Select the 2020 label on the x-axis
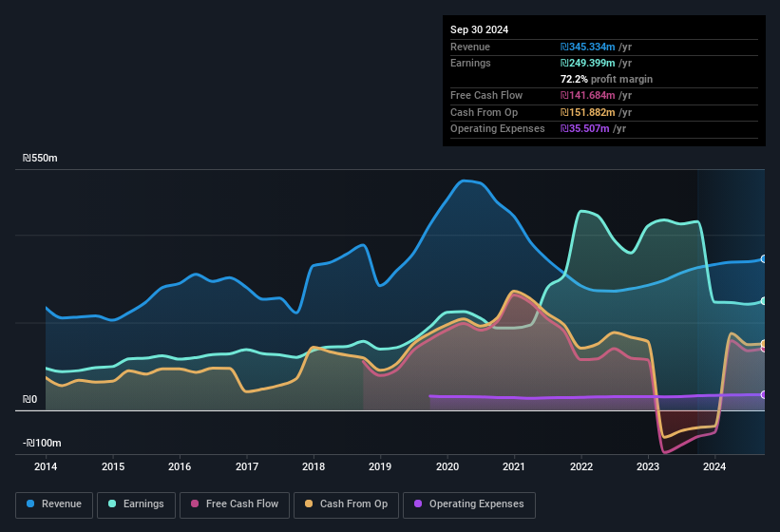The height and width of the screenshot is (532, 780). (x=447, y=466)
